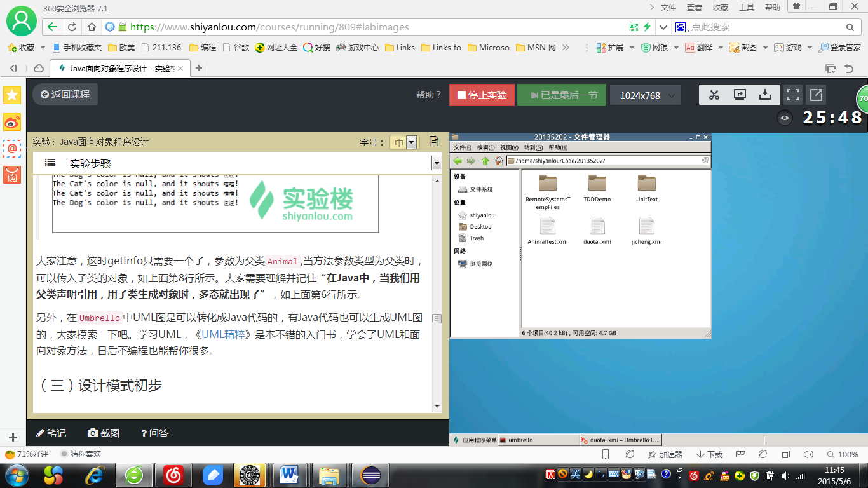Open the Weibo sidebar icon
The image size is (868, 488).
coord(12,122)
